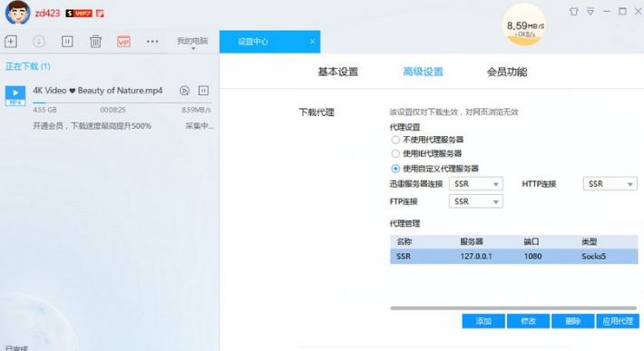Pause the 4K Video download task

tap(203, 91)
